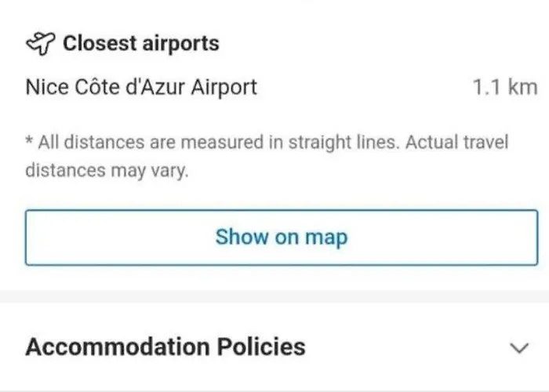Click "distances may vary" text line
This screenshot has width=549, height=392.
click(x=107, y=171)
